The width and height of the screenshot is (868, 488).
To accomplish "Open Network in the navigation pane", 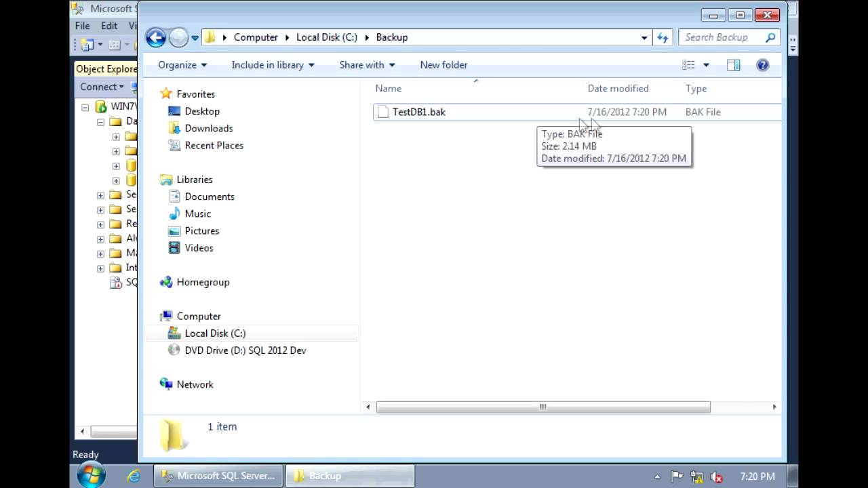I will pos(195,384).
